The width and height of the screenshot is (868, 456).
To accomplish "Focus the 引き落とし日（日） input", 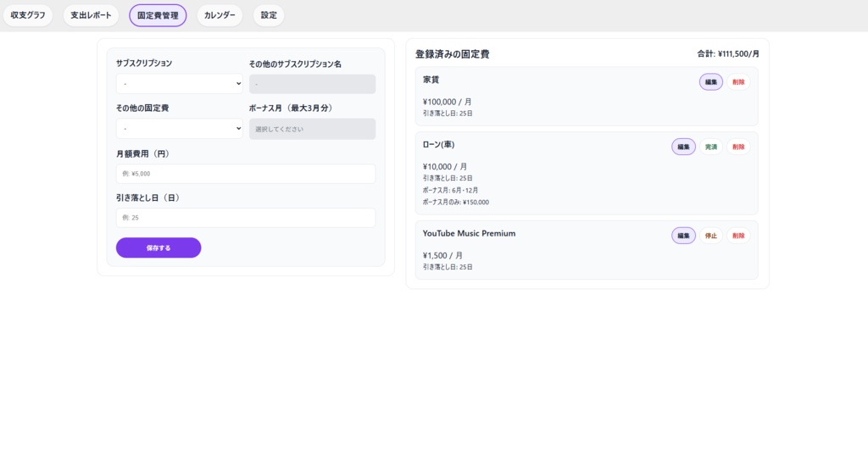I will tap(246, 218).
